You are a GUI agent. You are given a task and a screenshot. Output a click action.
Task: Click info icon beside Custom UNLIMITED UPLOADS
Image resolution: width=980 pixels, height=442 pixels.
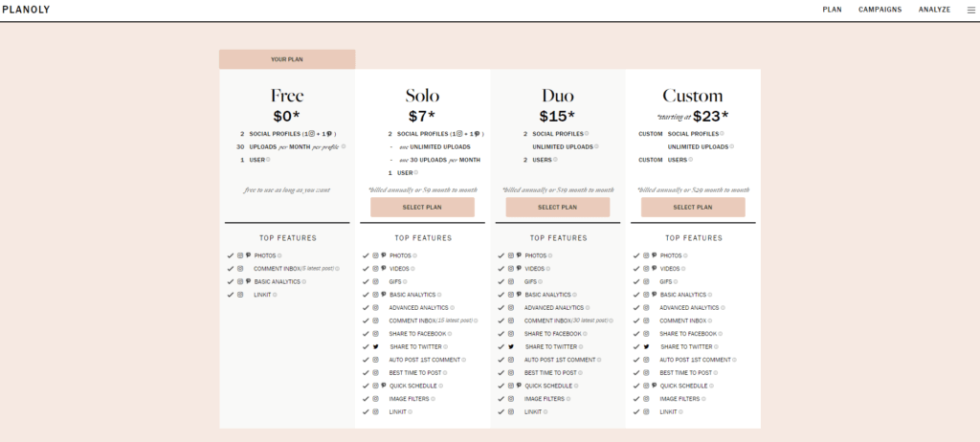tap(732, 146)
